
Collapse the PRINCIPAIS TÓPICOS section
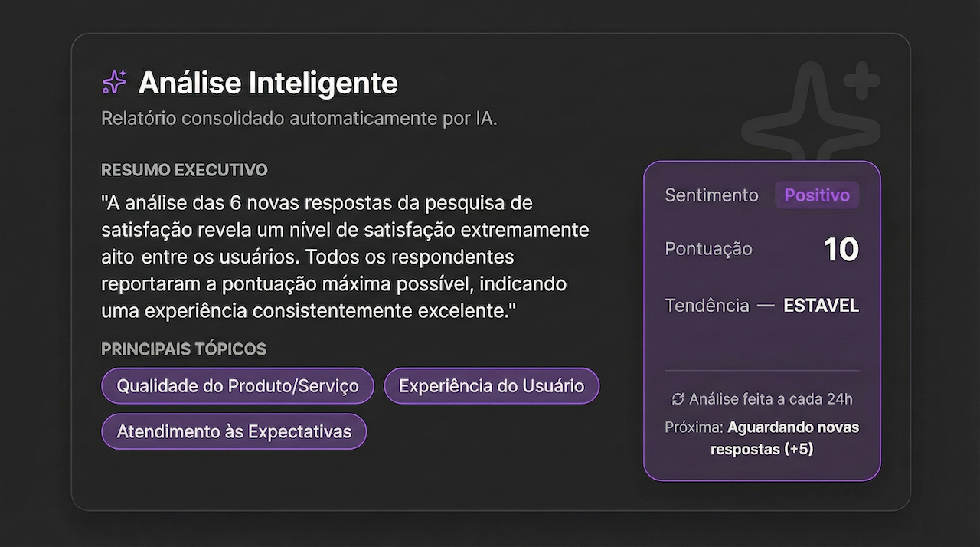click(184, 349)
